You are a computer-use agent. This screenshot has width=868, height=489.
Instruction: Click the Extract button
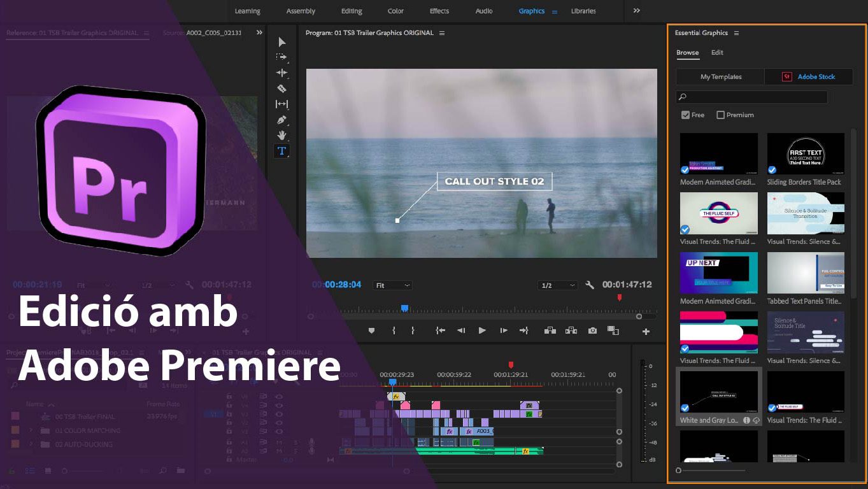[571, 330]
